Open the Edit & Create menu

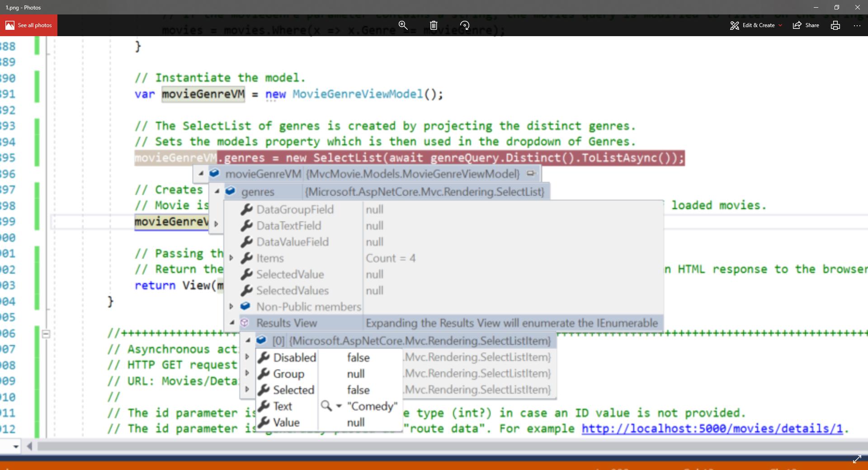(756, 25)
